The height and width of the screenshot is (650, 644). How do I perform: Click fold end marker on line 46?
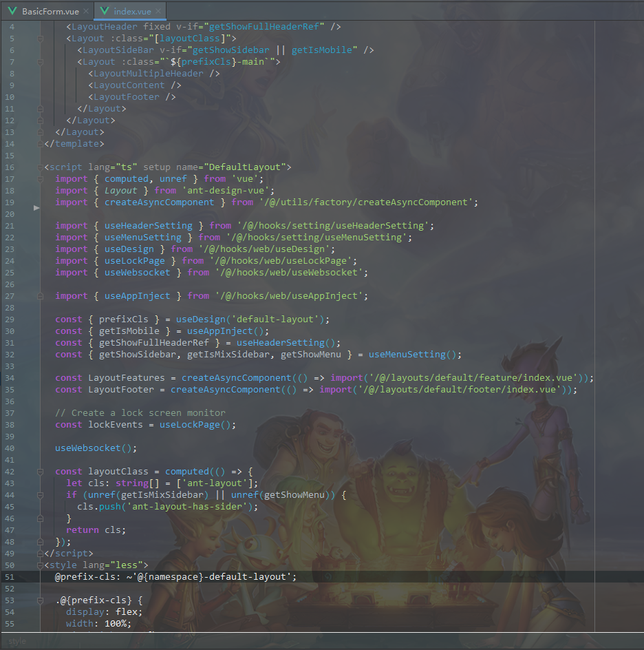[40, 518]
